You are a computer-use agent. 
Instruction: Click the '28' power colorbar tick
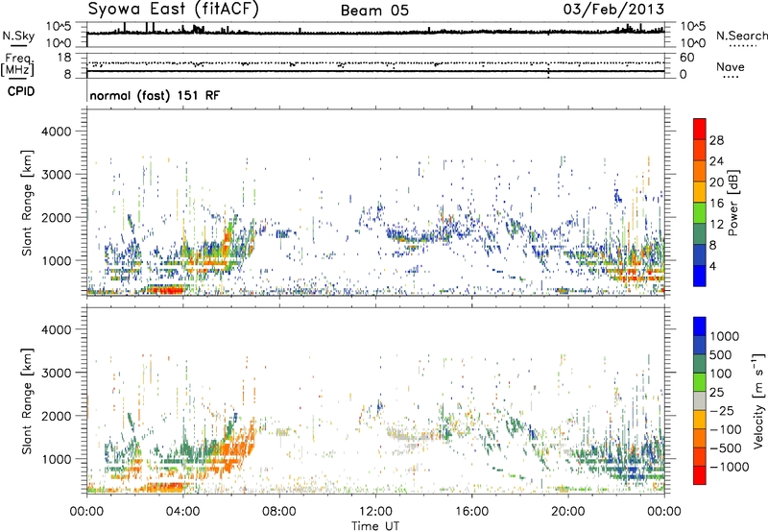point(716,140)
